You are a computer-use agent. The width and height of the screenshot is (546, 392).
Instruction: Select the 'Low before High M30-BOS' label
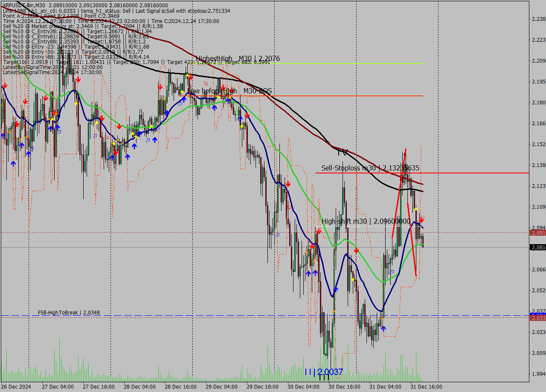pos(229,91)
